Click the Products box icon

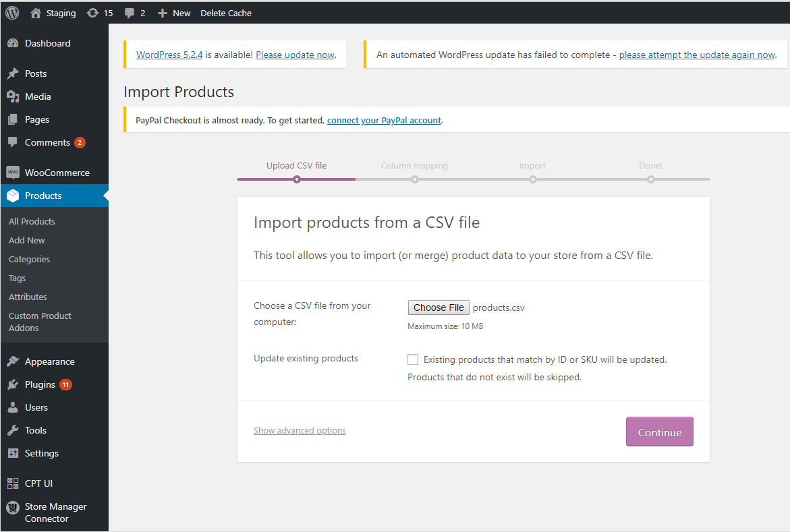(x=13, y=196)
